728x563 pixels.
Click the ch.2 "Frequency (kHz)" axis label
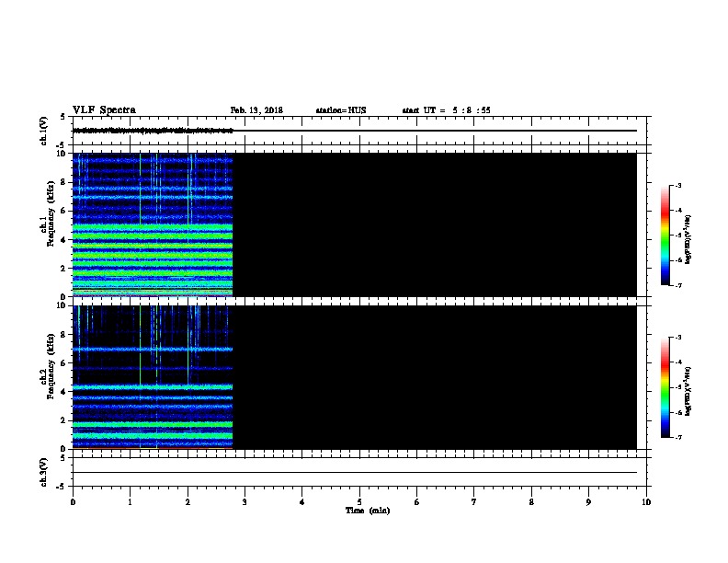(51, 366)
